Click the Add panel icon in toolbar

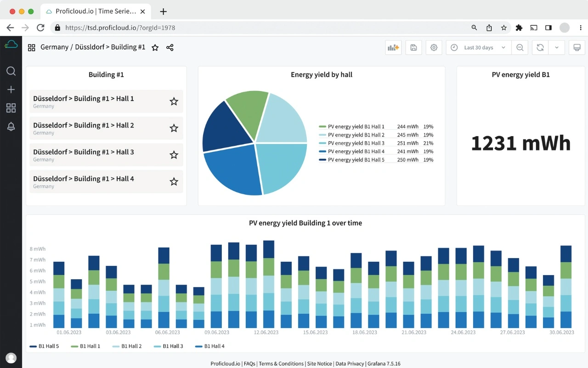point(393,47)
